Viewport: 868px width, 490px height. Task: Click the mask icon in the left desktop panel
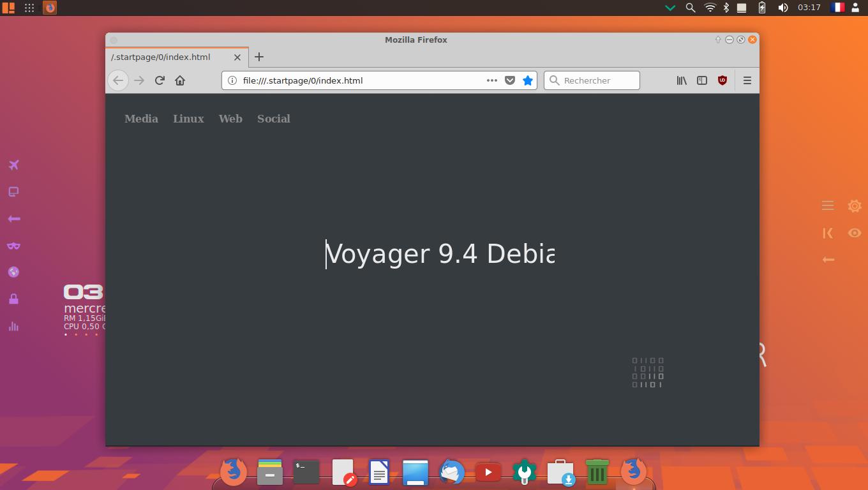click(13, 246)
